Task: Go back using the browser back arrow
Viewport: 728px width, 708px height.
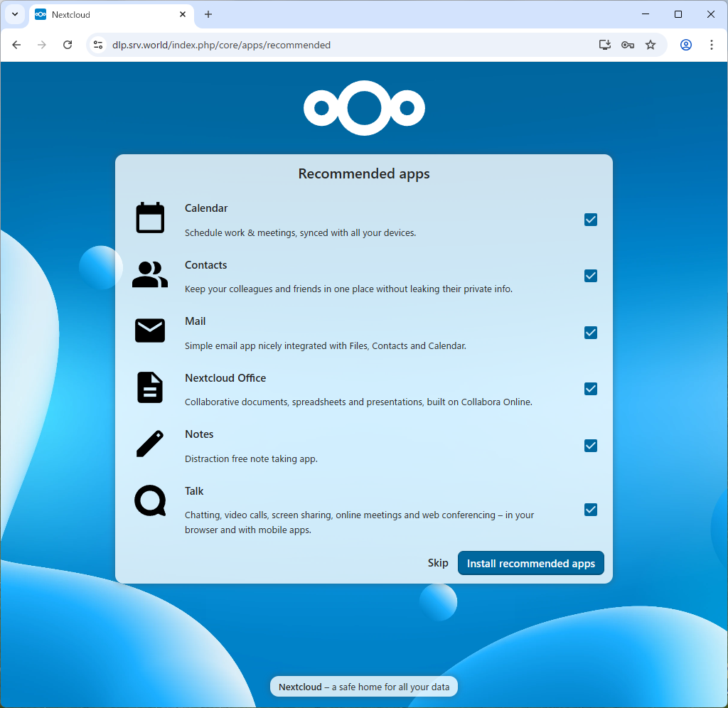Action: tap(17, 45)
